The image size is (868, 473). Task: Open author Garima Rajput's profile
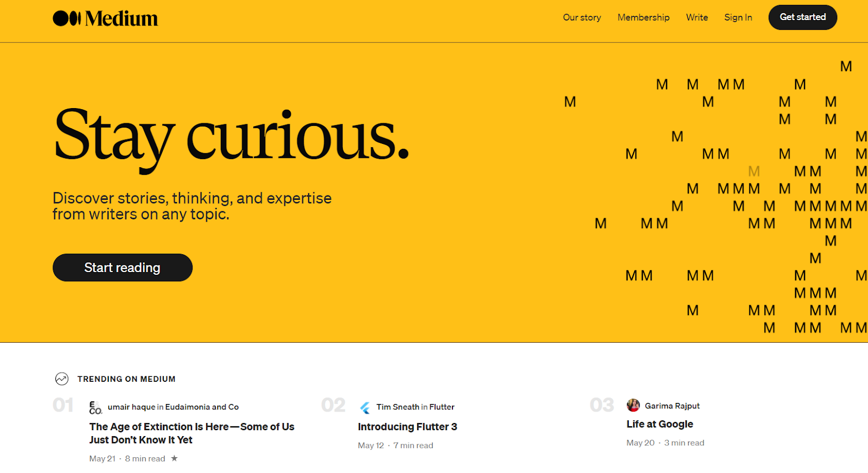[672, 406]
